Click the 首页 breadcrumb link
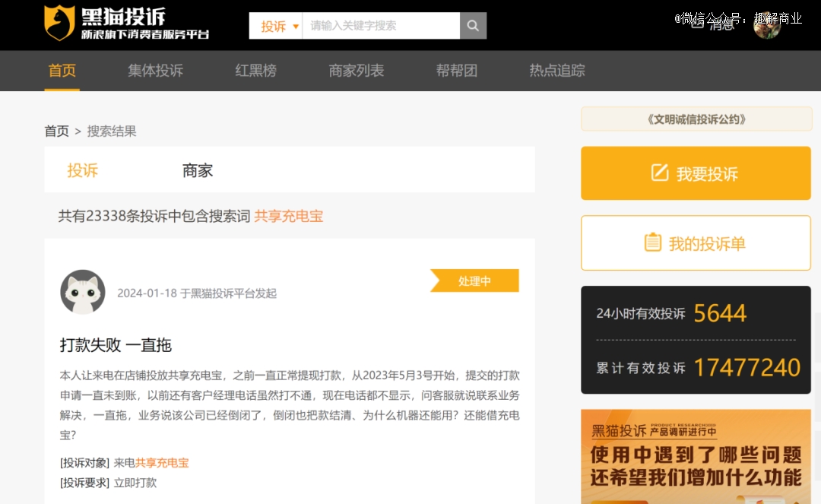This screenshot has width=821, height=504. (x=56, y=131)
